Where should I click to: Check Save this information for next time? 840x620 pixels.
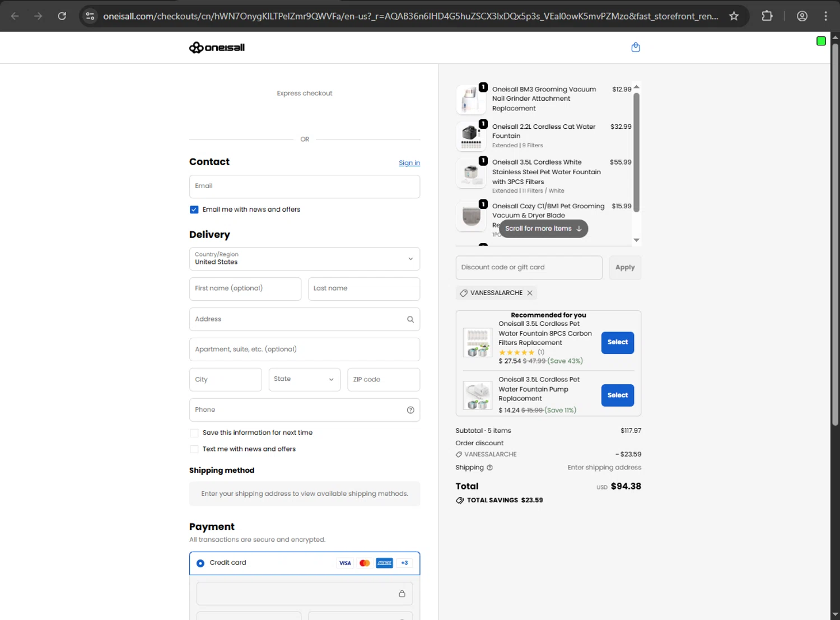[194, 433]
